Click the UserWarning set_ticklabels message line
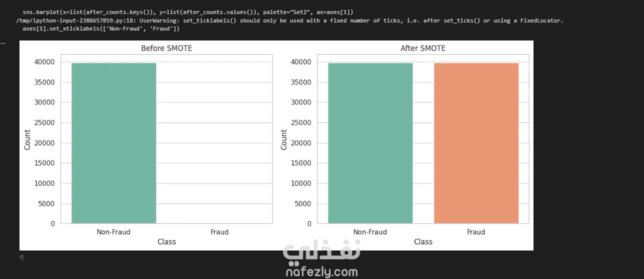 [289, 20]
